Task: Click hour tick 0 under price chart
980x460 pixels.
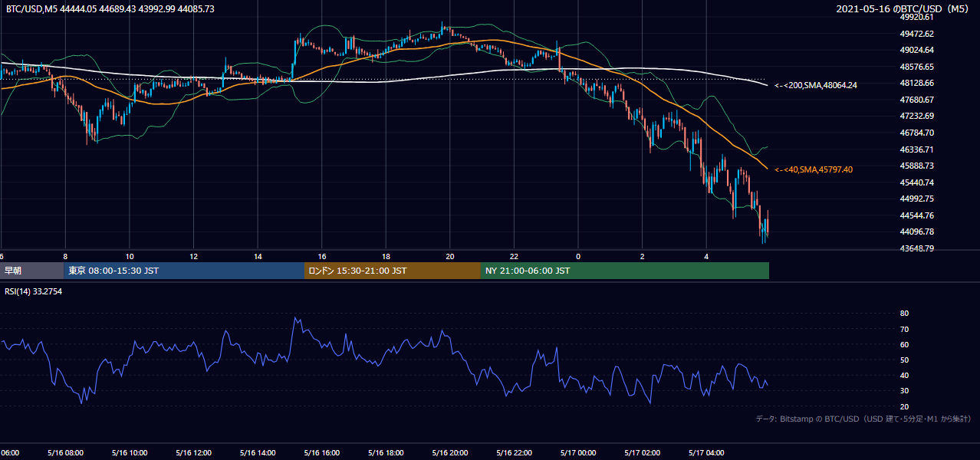Action: 578,256
